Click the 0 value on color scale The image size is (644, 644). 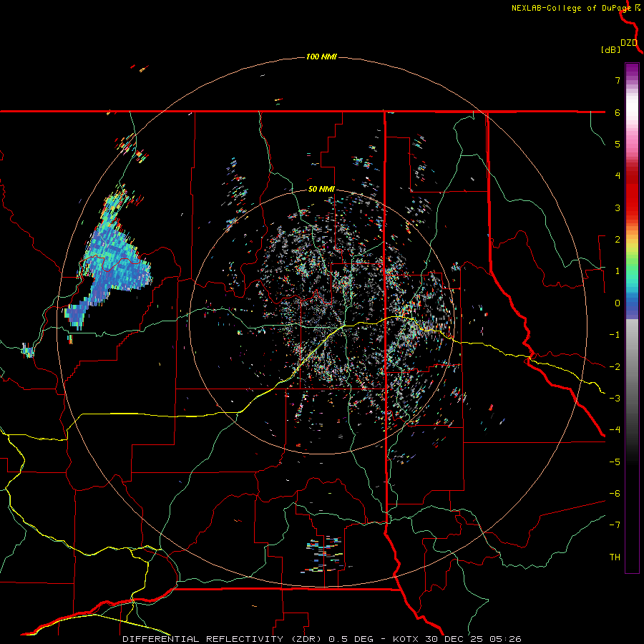[x=618, y=303]
